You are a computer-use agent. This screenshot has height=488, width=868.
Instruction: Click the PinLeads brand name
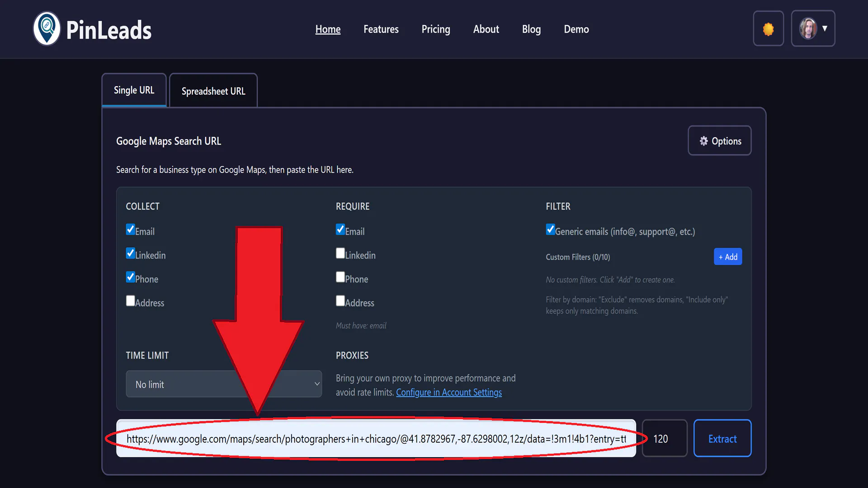109,30
